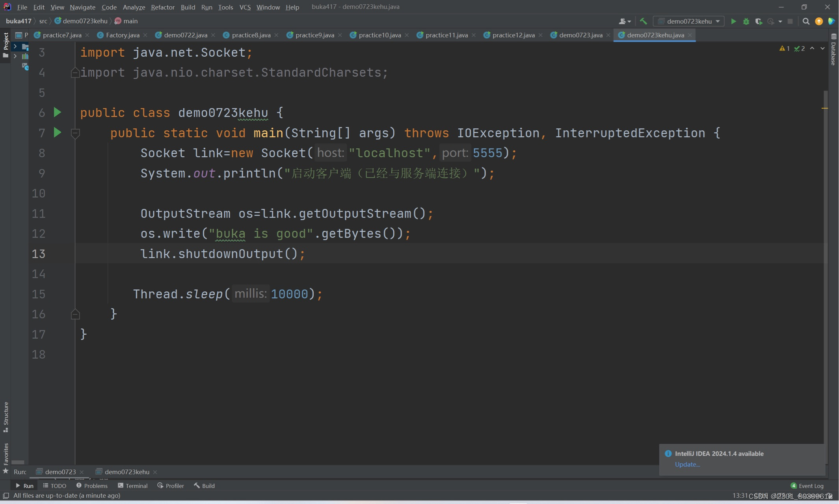Close the practice7.java tab
839x504 pixels.
click(87, 35)
